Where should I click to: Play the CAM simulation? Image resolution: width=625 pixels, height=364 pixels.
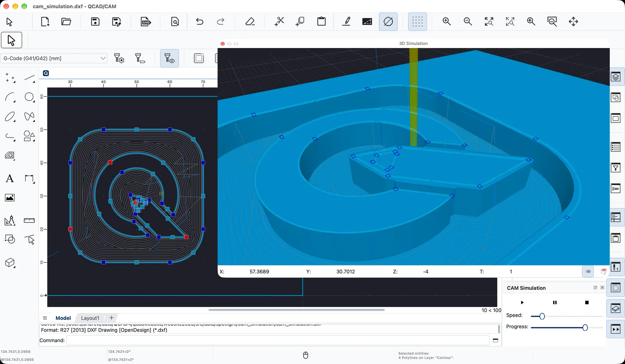(x=522, y=302)
